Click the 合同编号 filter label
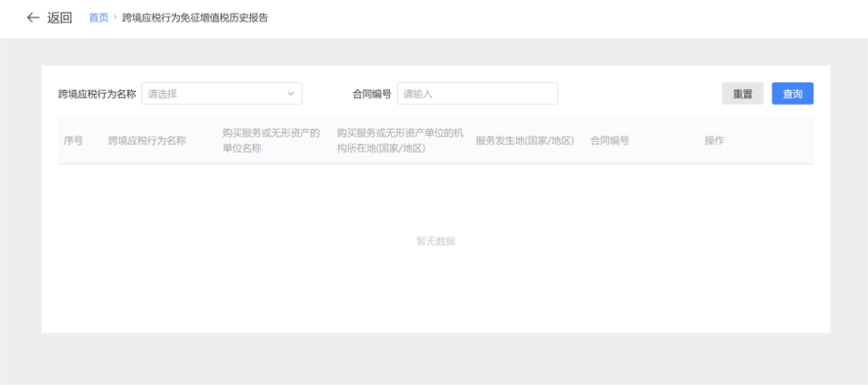 tap(371, 94)
